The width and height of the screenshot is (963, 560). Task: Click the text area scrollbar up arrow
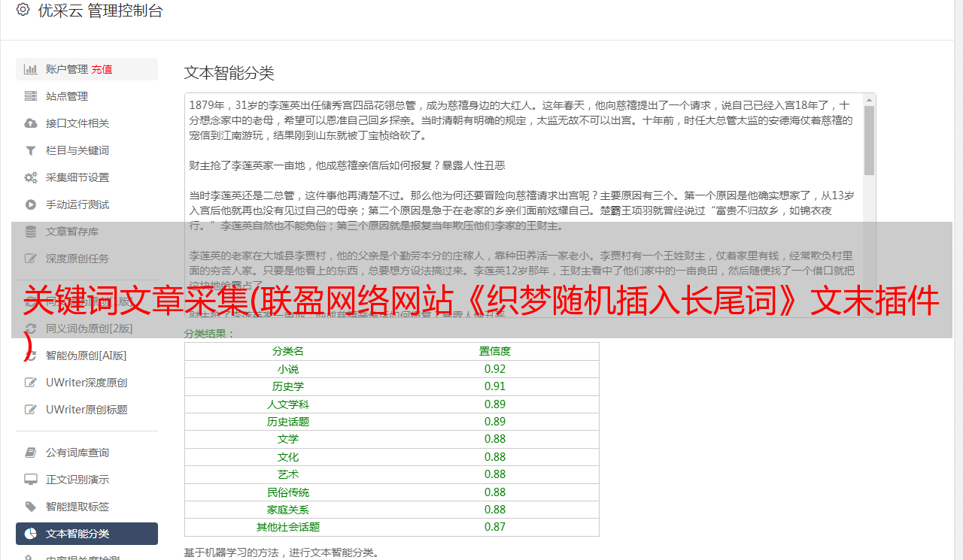pyautogui.click(x=869, y=99)
